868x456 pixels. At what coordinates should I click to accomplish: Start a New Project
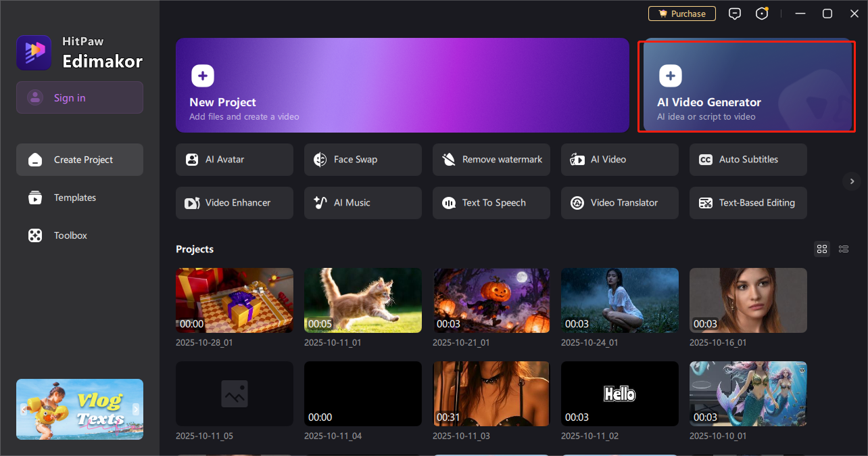coord(402,85)
